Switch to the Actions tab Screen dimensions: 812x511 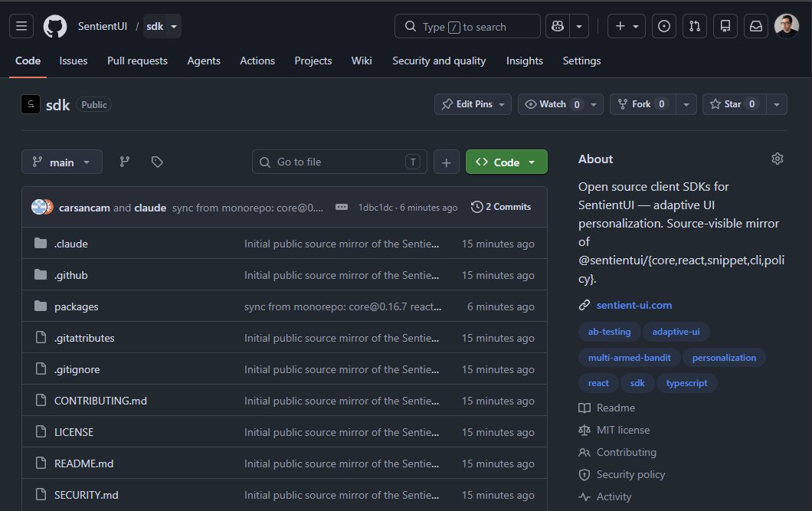pos(257,61)
